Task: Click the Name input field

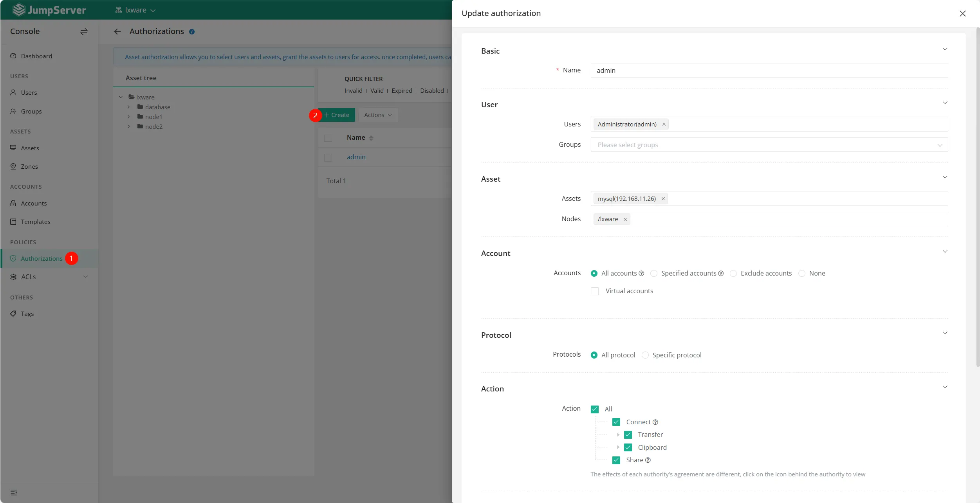Action: coord(769,70)
